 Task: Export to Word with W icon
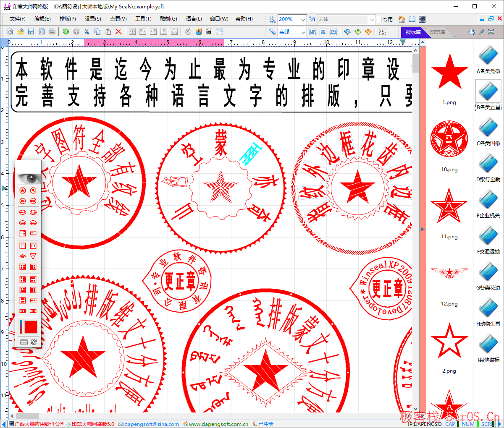pyautogui.click(x=312, y=32)
